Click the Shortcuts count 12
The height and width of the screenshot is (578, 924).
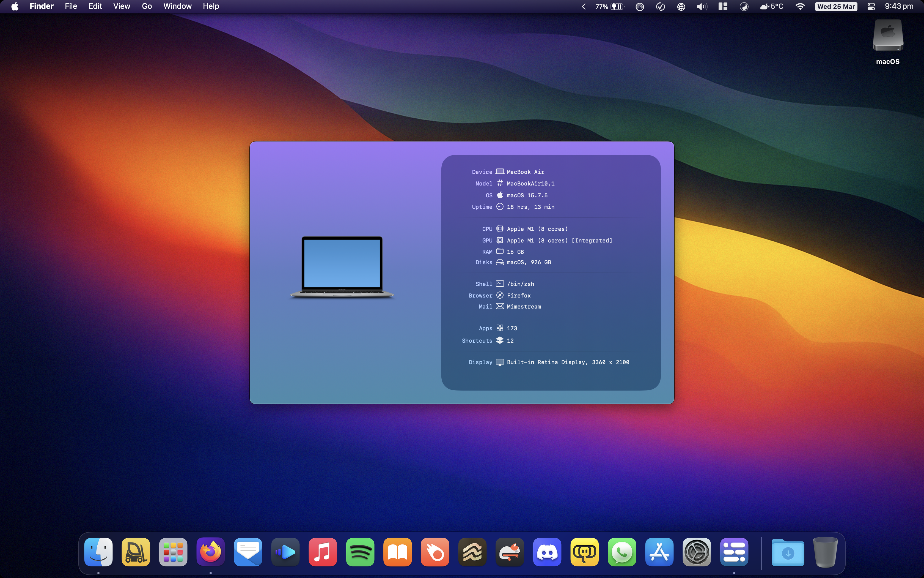coord(510,341)
